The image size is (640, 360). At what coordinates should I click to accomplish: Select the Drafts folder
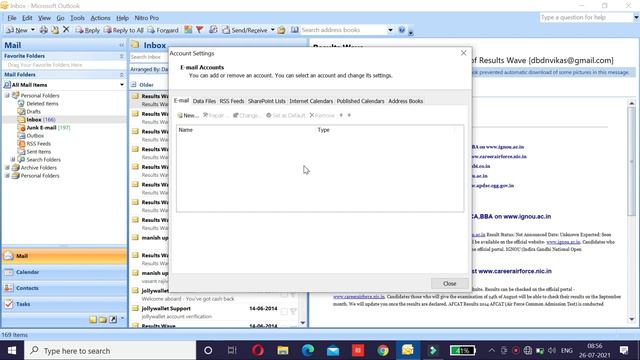[x=33, y=111]
